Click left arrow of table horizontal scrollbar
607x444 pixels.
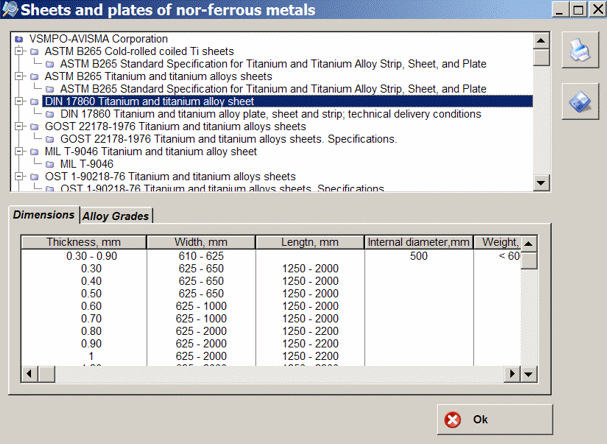point(30,374)
